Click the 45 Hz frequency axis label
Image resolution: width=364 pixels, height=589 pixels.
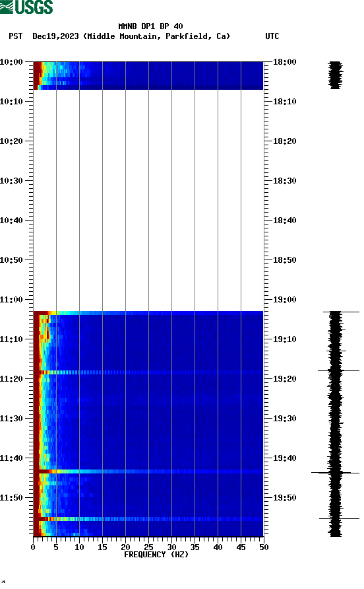coord(241,547)
